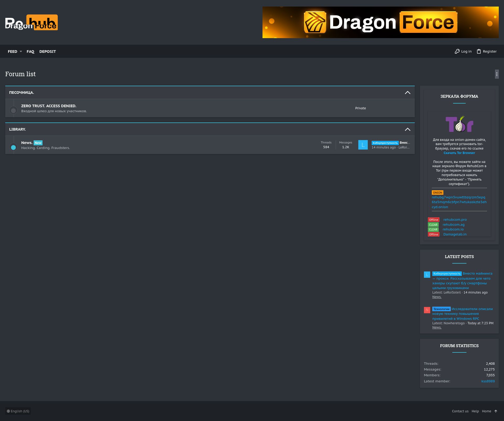Image resolution: width=504 pixels, height=421 pixels.
Task: Open the Вместо майнинга — прокси post
Action: [x=462, y=281]
